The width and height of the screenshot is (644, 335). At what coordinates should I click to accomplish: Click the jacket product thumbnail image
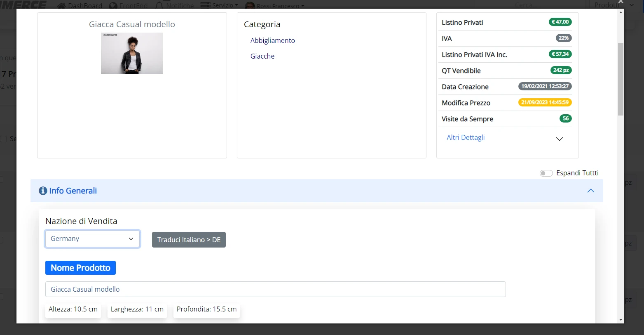pos(132,53)
